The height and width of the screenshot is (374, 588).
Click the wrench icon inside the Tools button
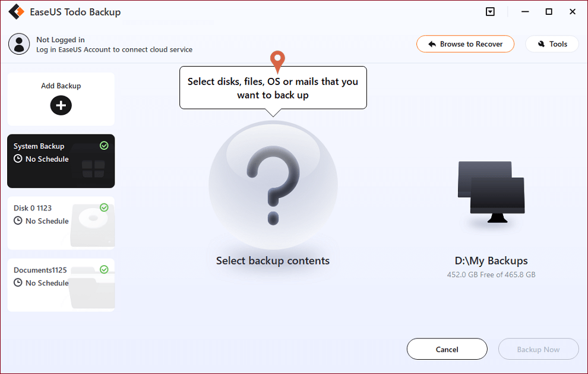(541, 43)
